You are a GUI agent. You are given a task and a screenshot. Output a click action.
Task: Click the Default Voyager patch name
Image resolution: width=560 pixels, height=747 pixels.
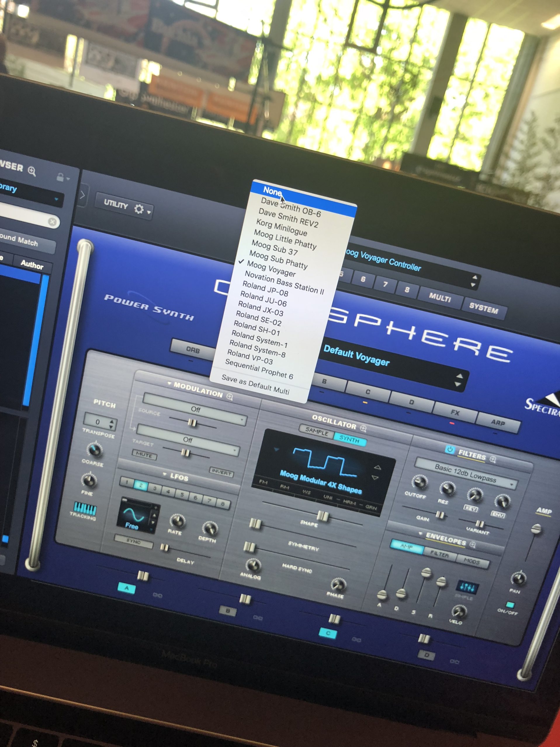356,355
